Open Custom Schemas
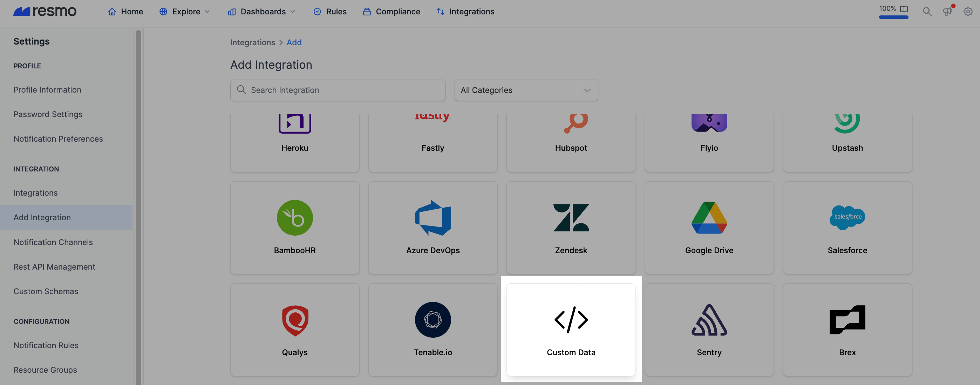 [46, 291]
